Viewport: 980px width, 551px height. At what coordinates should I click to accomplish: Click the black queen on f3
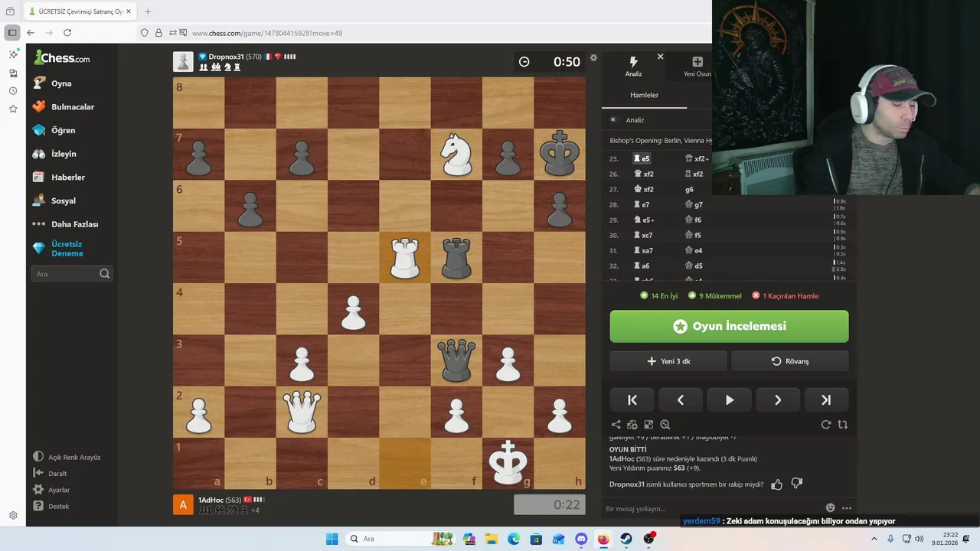[456, 360]
